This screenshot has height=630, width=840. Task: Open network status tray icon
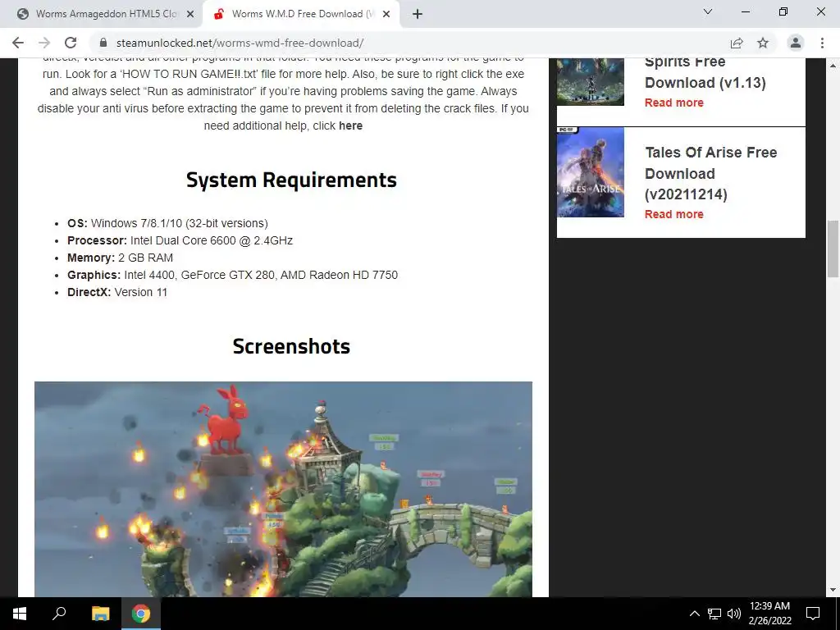[x=714, y=614]
